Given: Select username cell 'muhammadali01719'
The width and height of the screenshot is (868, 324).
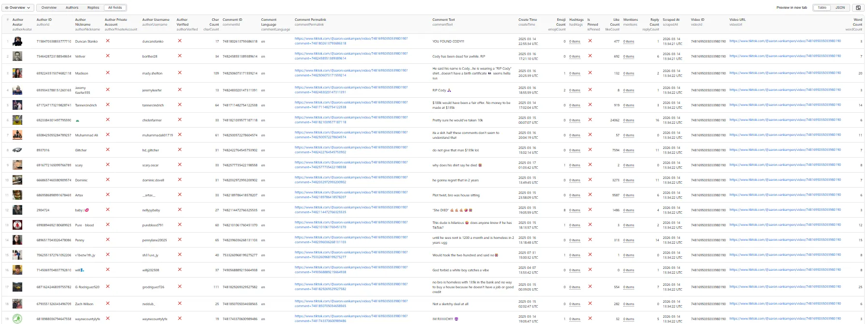Looking at the screenshot, I should point(158,135).
